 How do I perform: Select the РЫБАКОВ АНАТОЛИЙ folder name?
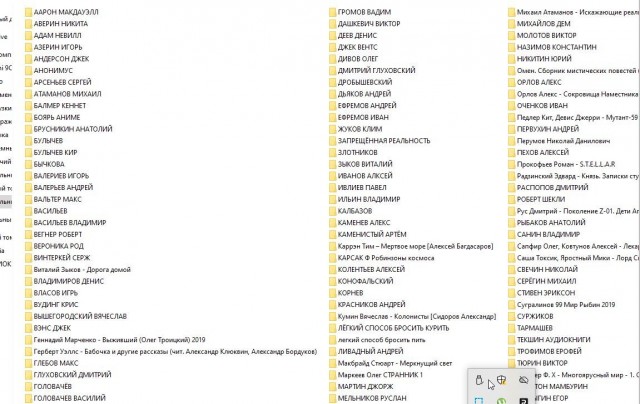551,223
